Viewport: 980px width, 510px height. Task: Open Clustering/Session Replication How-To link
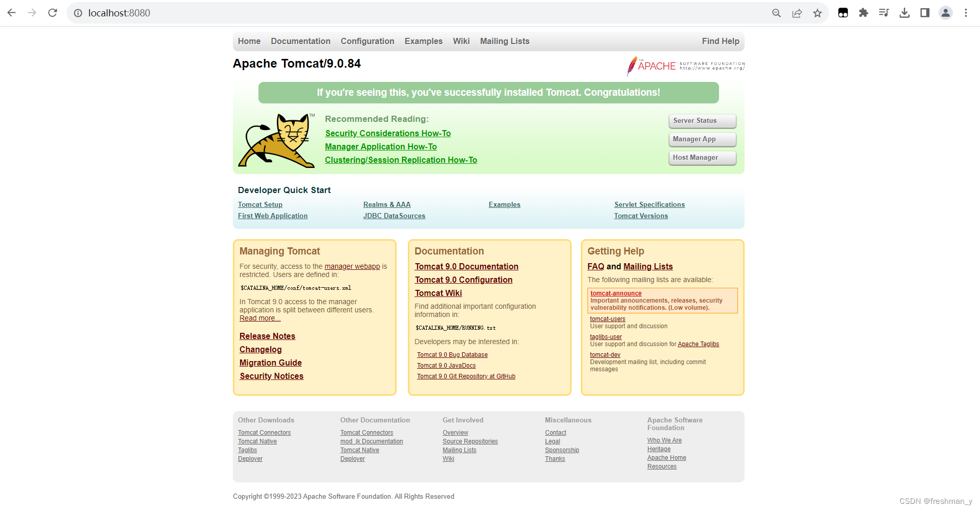pos(401,160)
